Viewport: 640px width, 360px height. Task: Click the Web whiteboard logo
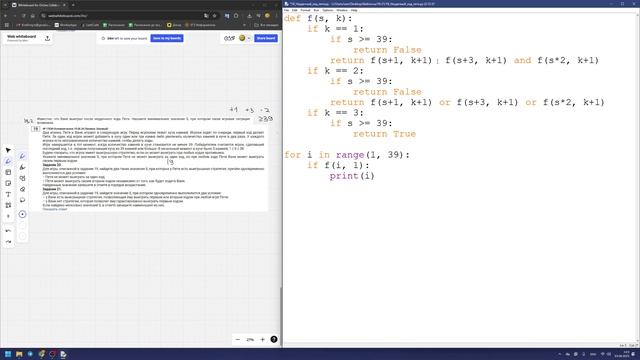pyautogui.click(x=22, y=38)
